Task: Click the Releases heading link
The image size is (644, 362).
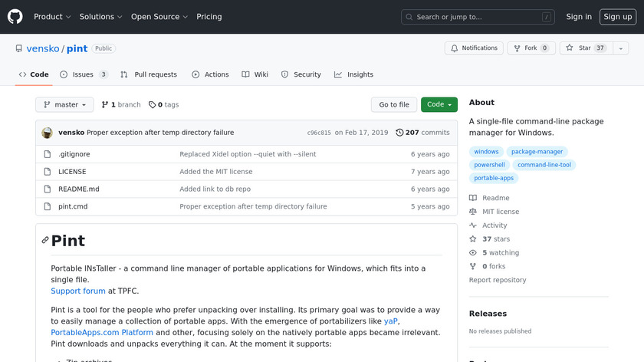Action: (488, 314)
